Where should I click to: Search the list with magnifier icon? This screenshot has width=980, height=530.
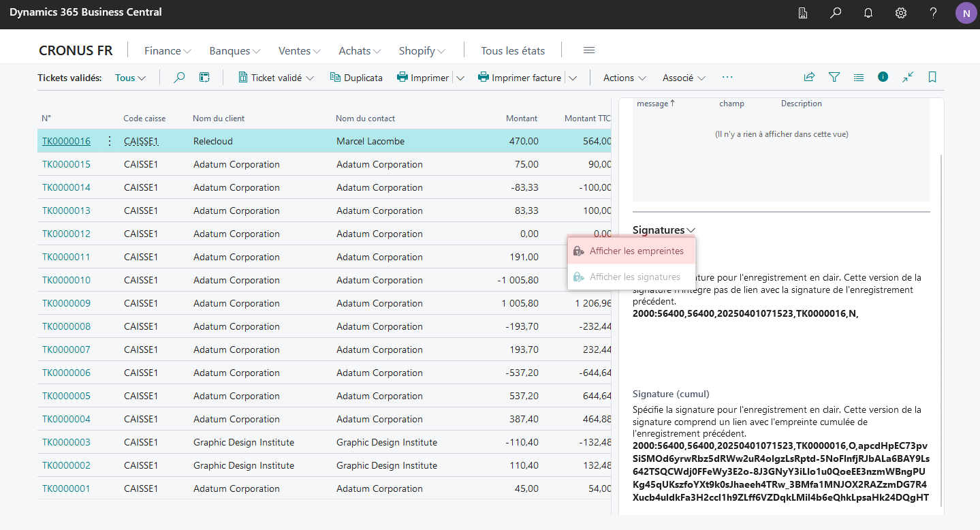click(179, 78)
